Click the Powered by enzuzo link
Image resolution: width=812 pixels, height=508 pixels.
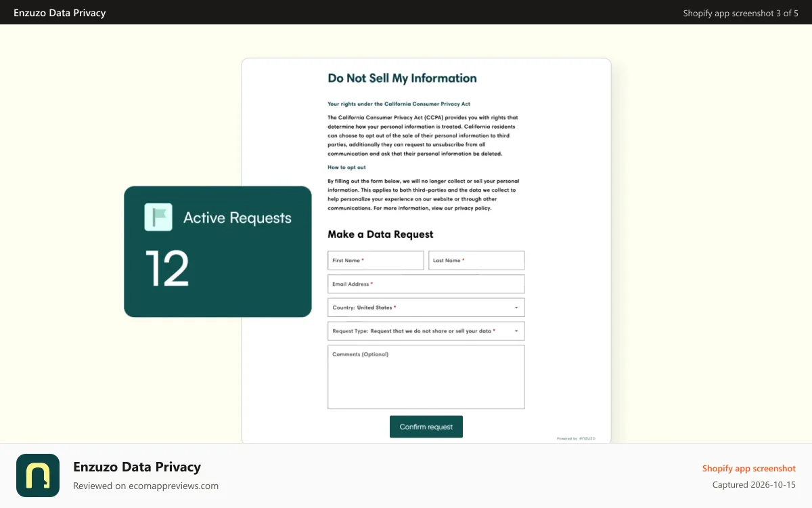[576, 438]
